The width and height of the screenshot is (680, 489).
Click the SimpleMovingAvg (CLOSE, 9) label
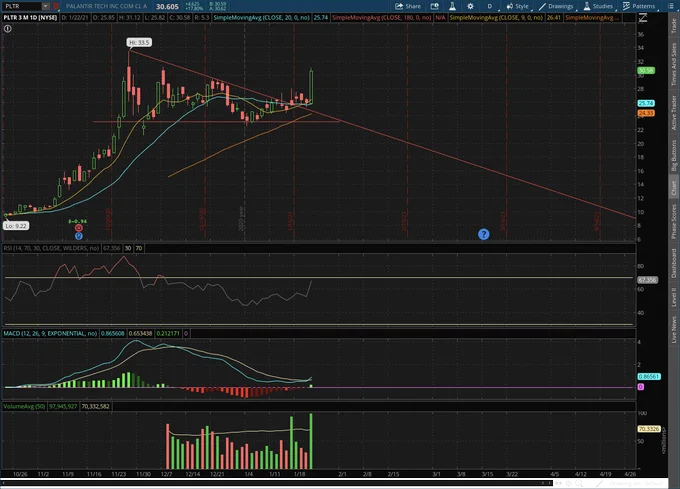coord(497,18)
